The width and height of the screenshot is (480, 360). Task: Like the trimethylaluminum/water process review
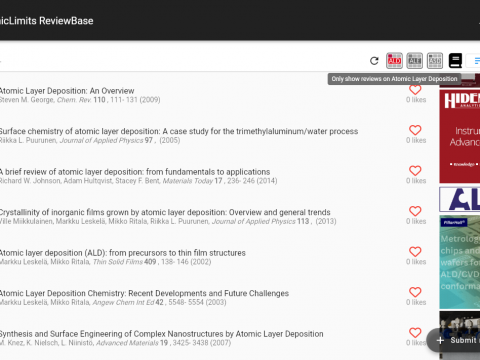pos(415,130)
